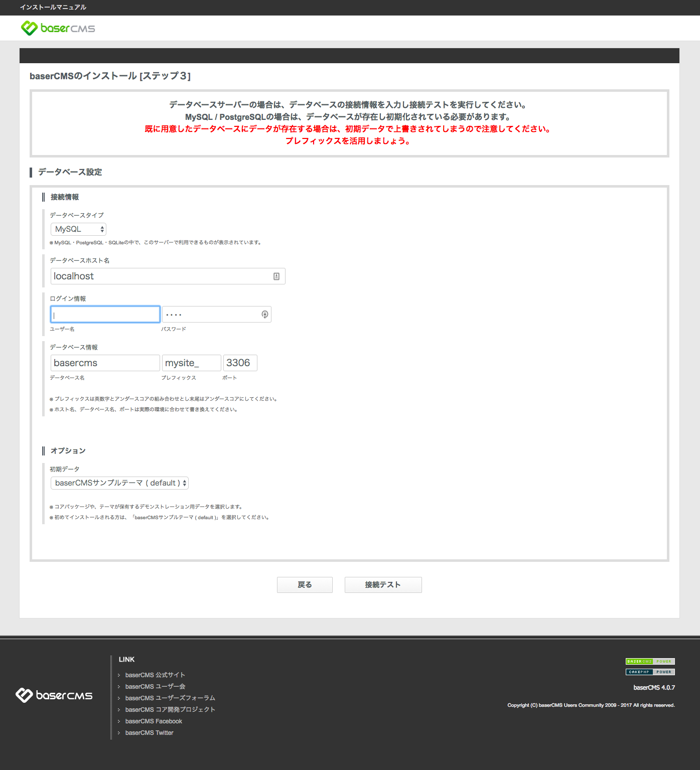The height and width of the screenshot is (770, 700).
Task: Click the 3306 port input field
Action: 240,362
